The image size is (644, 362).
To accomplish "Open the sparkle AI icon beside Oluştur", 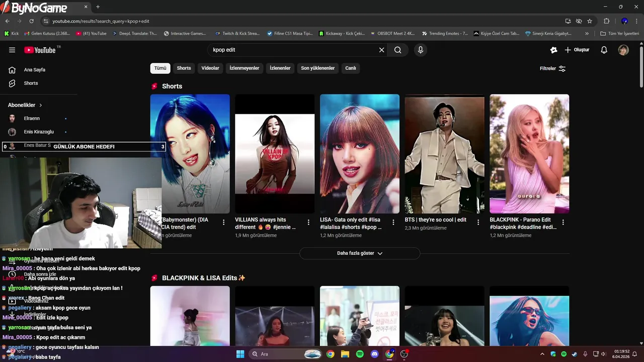I will click(x=553, y=50).
